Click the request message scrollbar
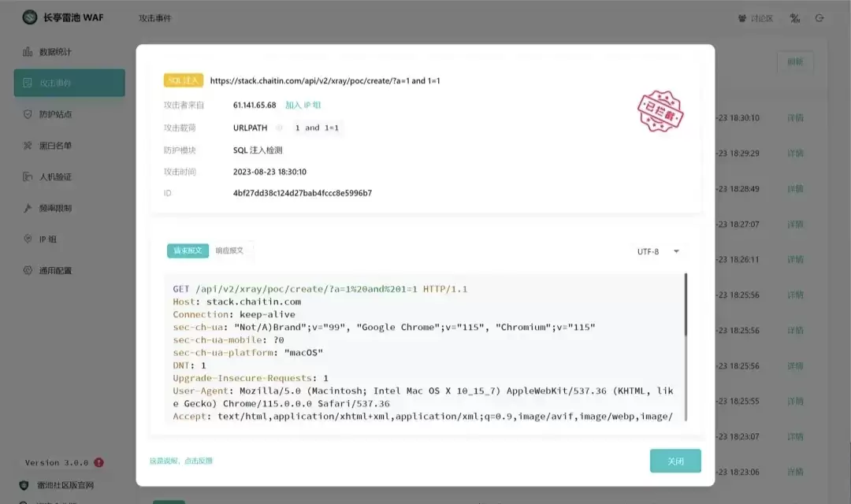 pyautogui.click(x=686, y=306)
